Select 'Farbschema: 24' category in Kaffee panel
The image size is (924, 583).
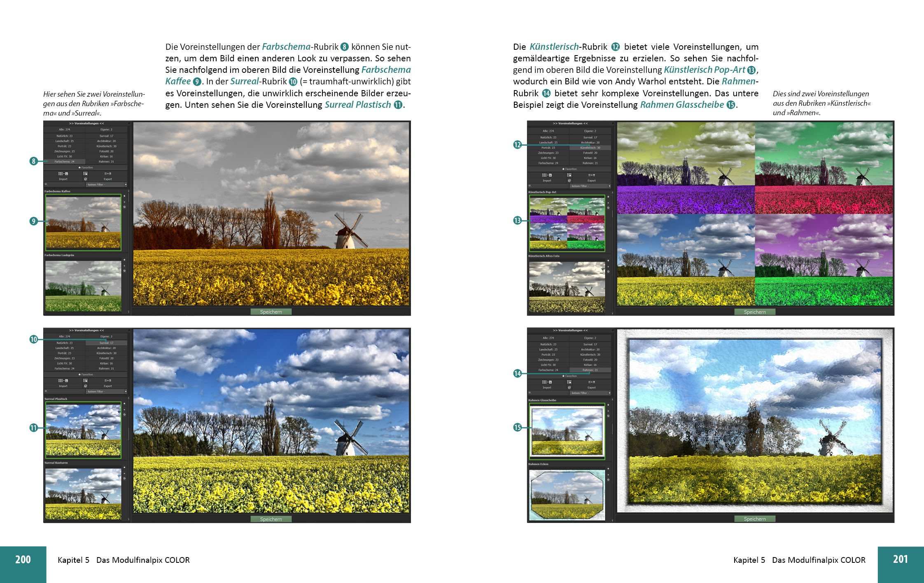tap(65, 162)
